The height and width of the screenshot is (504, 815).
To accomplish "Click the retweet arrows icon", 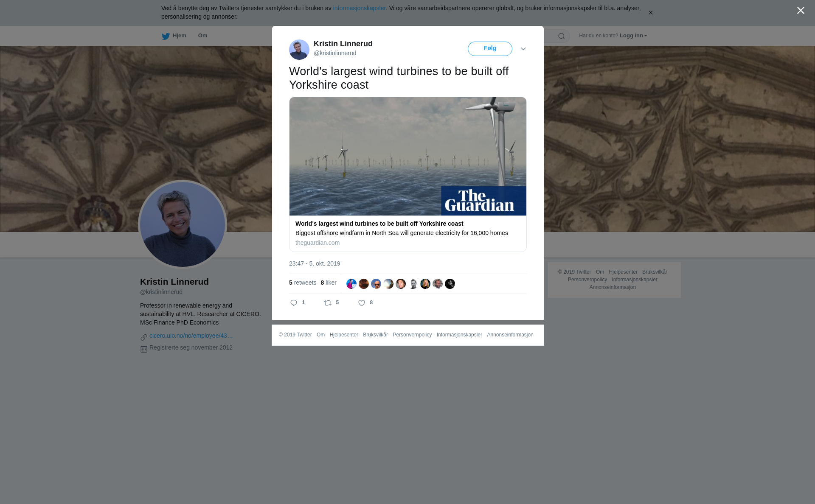I will pyautogui.click(x=328, y=303).
